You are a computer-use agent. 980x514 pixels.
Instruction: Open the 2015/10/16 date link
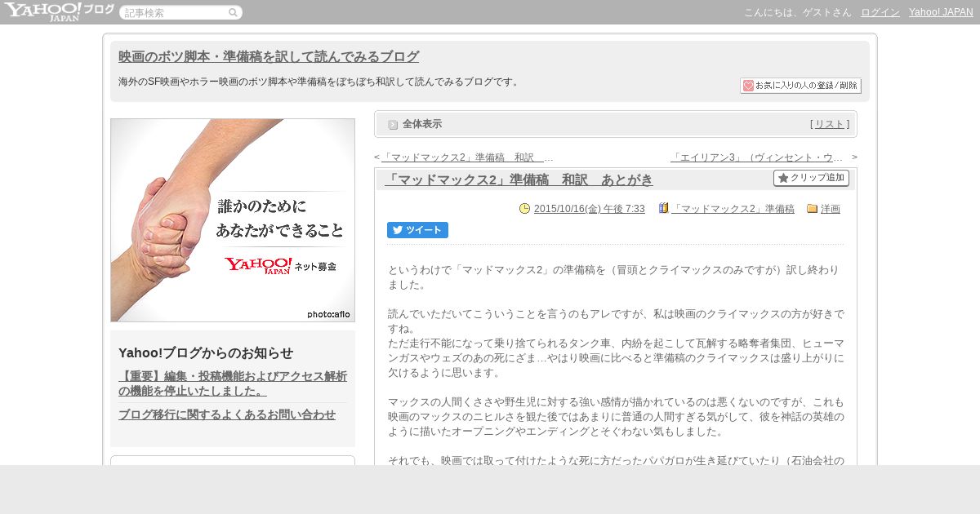[589, 209]
